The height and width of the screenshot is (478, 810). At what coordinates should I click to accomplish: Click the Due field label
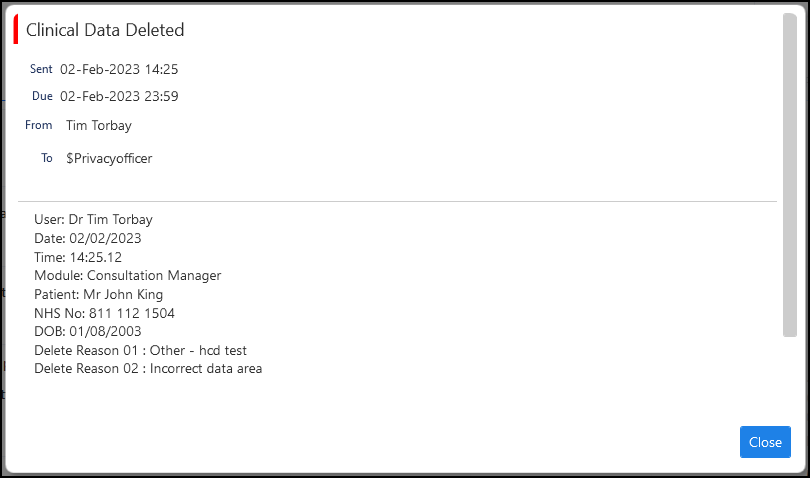42,96
